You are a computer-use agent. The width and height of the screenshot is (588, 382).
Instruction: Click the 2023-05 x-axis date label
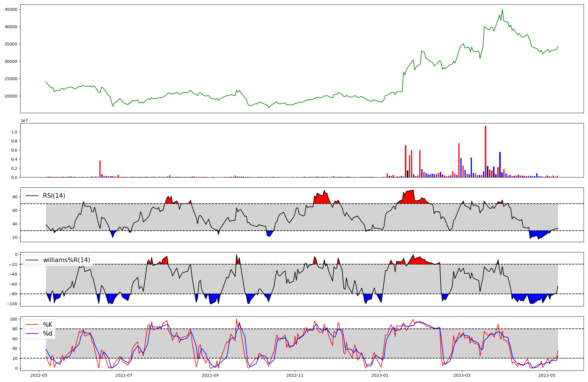[547, 375]
